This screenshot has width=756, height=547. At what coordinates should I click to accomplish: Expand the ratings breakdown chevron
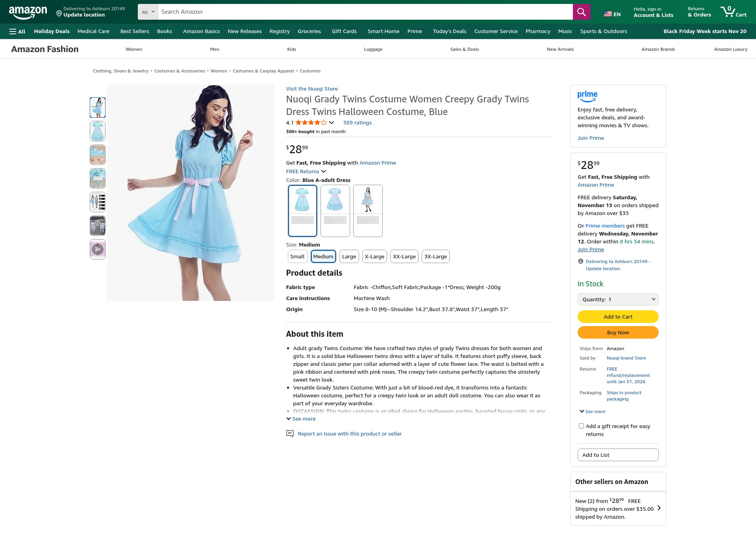332,122
